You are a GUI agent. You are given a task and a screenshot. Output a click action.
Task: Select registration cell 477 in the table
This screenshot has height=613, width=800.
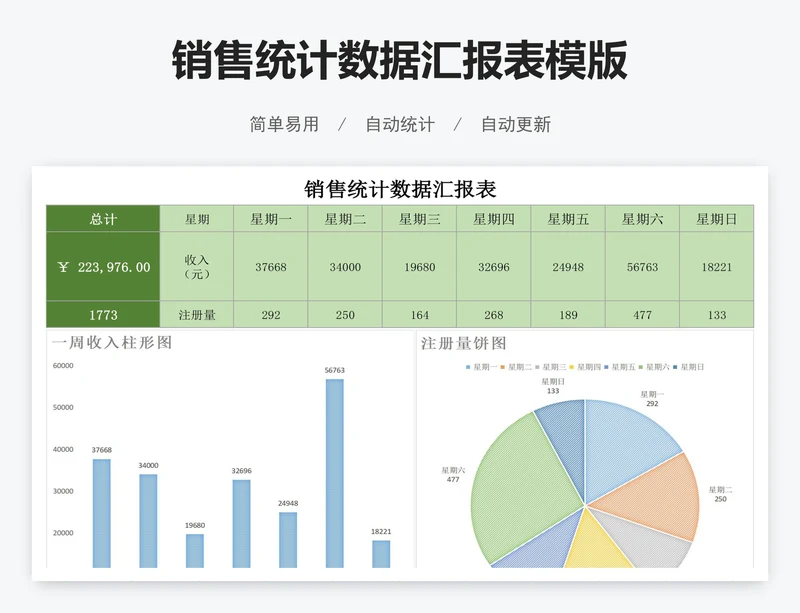(x=642, y=314)
